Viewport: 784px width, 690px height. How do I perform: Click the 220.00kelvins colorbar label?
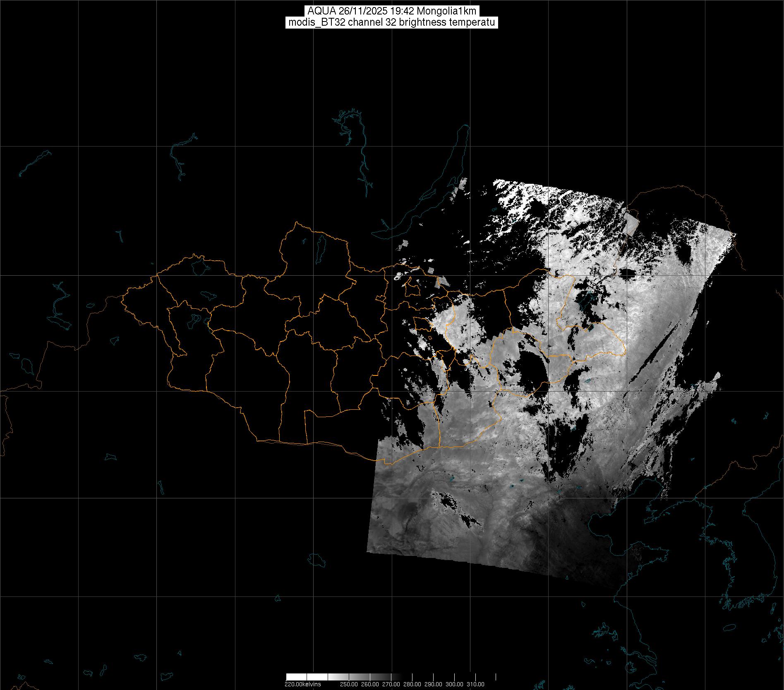[302, 684]
